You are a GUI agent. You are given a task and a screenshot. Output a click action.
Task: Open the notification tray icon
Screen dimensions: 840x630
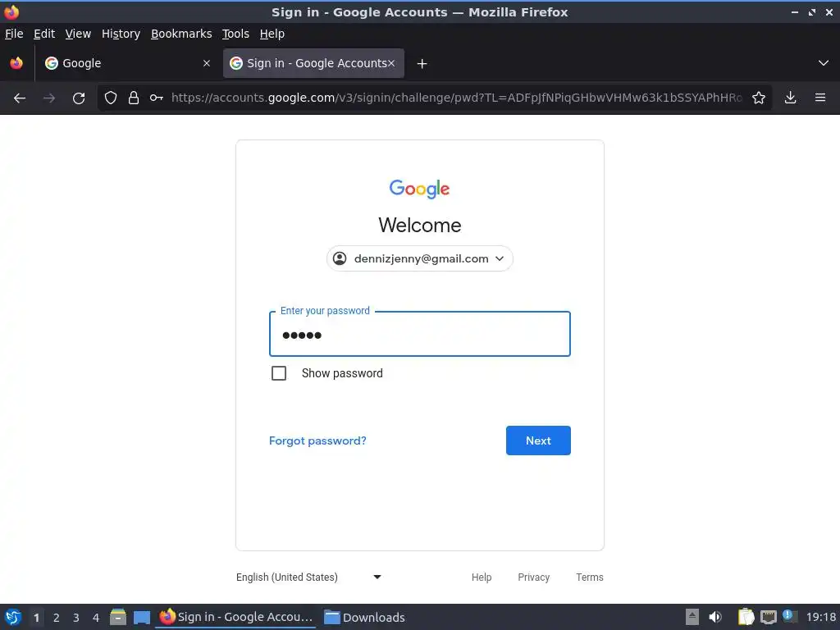(x=789, y=616)
